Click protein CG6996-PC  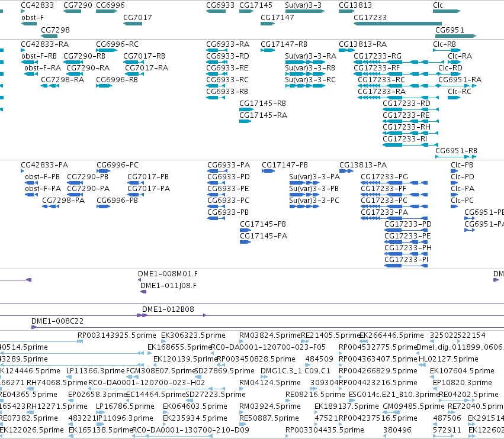pos(117,165)
